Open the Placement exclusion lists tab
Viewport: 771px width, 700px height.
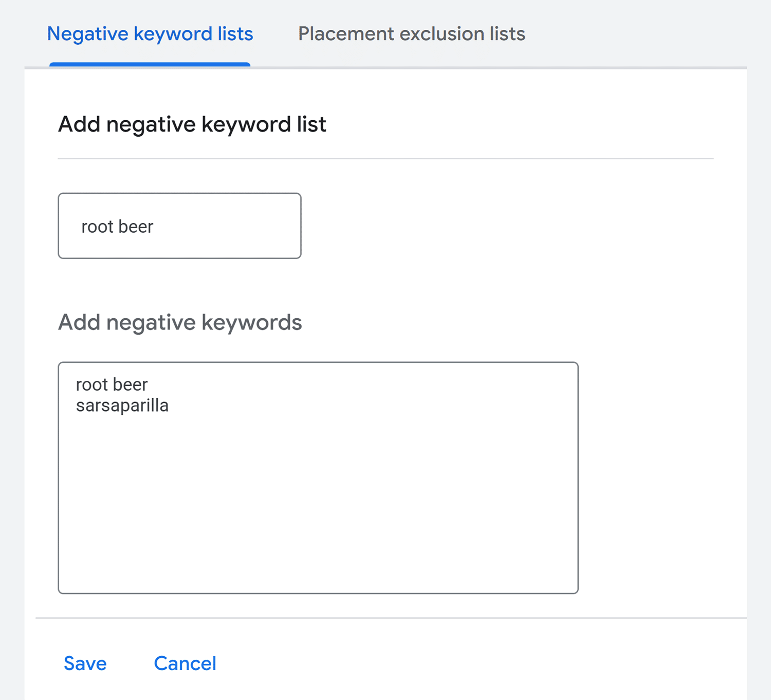[412, 34]
